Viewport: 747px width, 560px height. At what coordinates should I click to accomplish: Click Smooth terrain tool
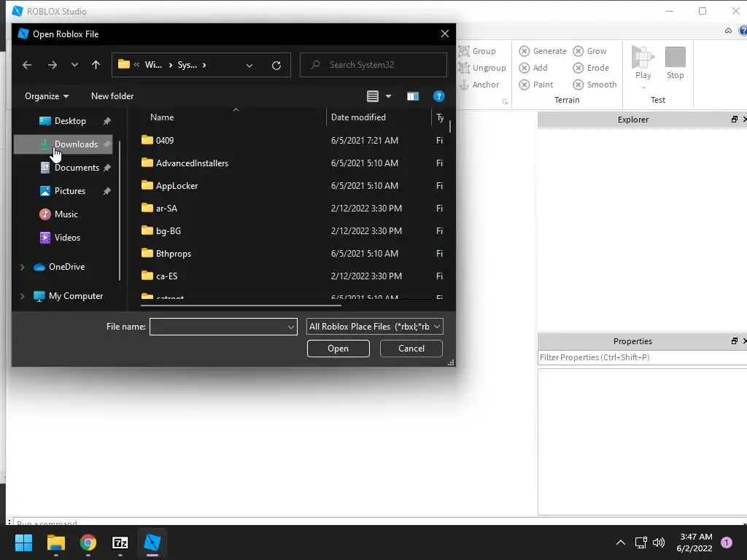coord(595,85)
